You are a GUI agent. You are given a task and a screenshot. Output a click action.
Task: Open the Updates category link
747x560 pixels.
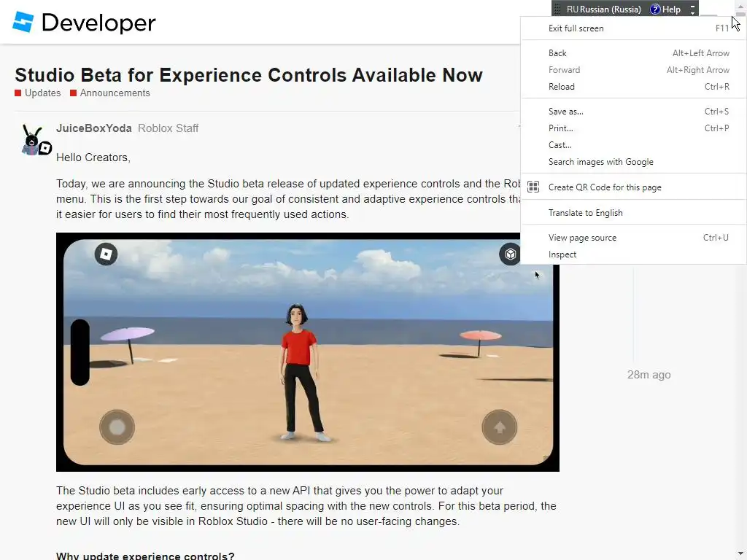(x=42, y=93)
